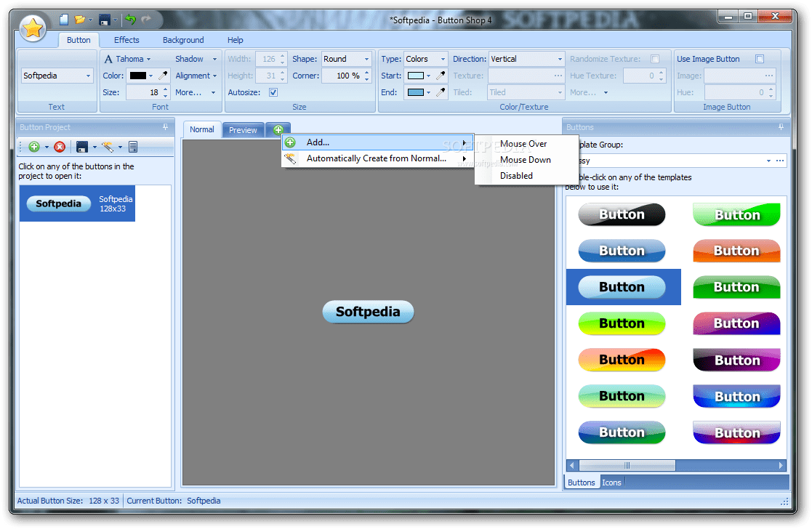Click the Softpedia button on canvas

[x=368, y=312]
